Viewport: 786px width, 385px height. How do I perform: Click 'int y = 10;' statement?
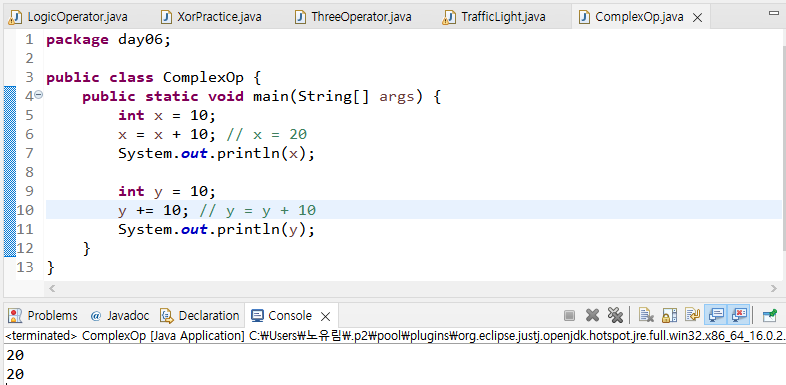[x=167, y=192]
